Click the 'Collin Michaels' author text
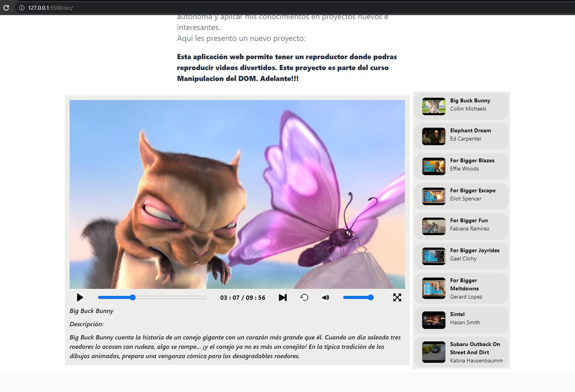Image resolution: width=575 pixels, height=392 pixels. [468, 109]
